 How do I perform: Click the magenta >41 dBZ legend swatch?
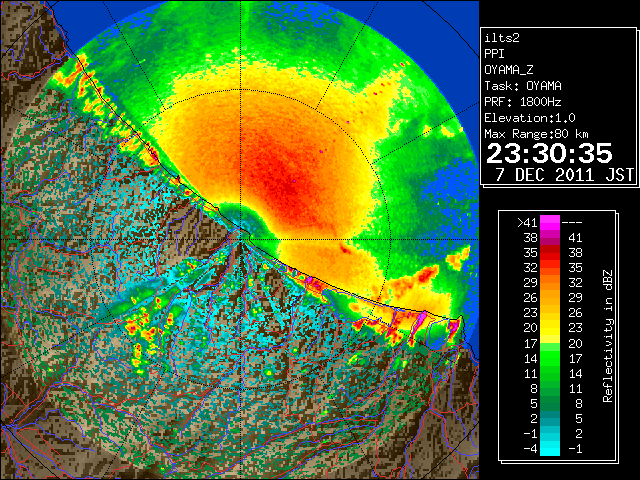[550, 222]
